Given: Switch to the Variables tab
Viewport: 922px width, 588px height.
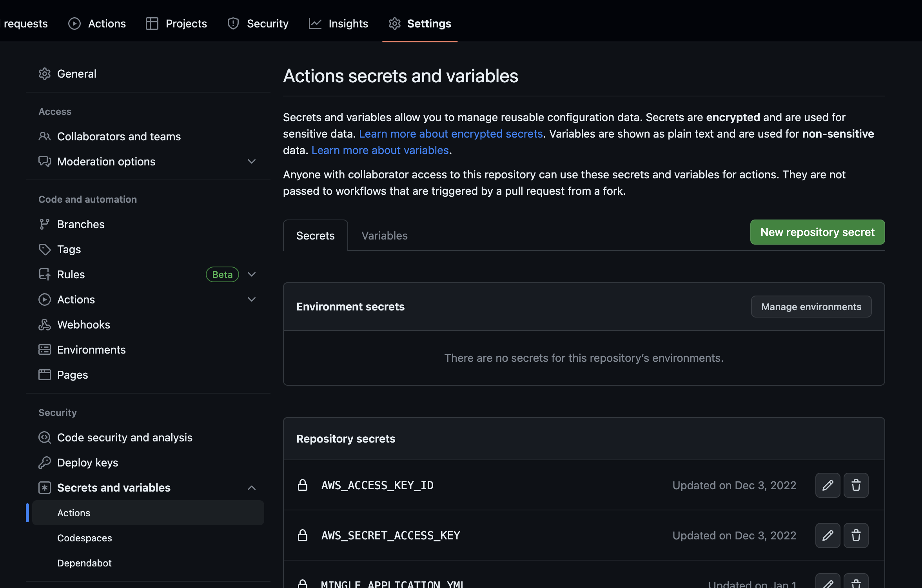Looking at the screenshot, I should pos(384,235).
